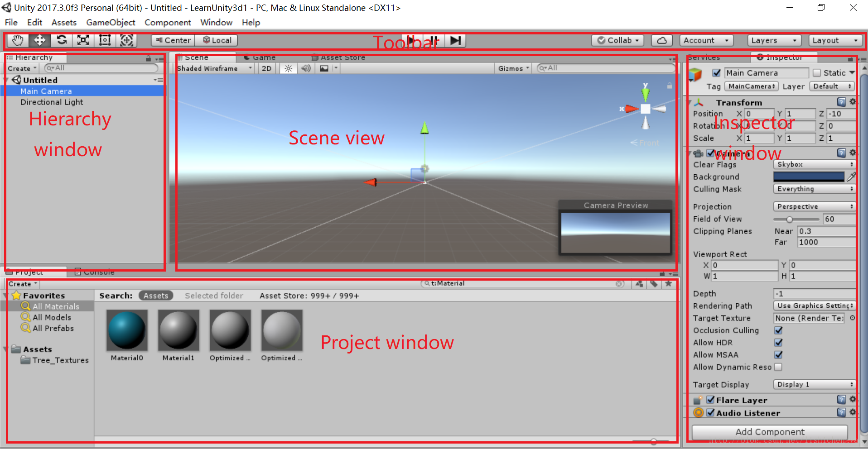
Task: Open the Window menu
Action: 217,22
